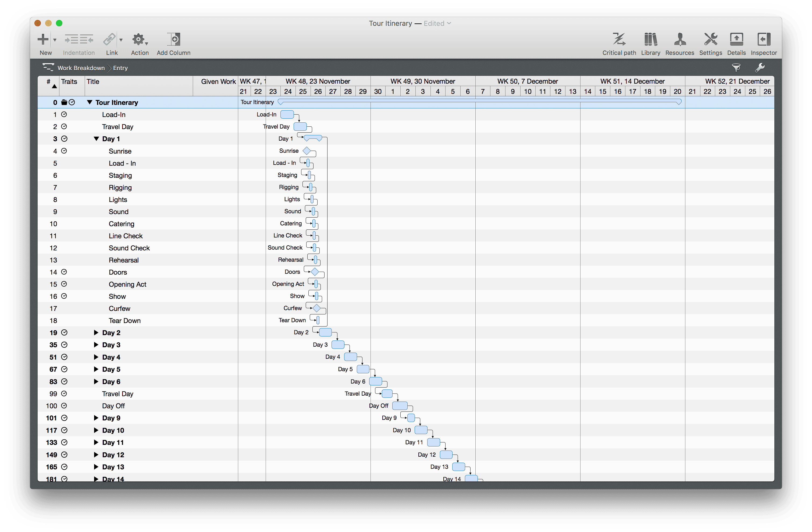
Task: Click the clock trait icon on the Doors row
Action: (x=64, y=272)
